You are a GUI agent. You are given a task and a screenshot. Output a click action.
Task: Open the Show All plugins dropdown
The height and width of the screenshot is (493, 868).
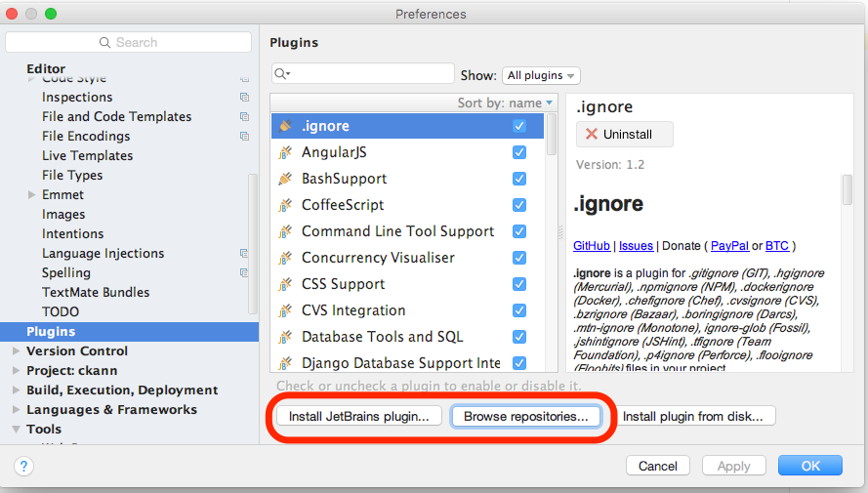coord(541,75)
